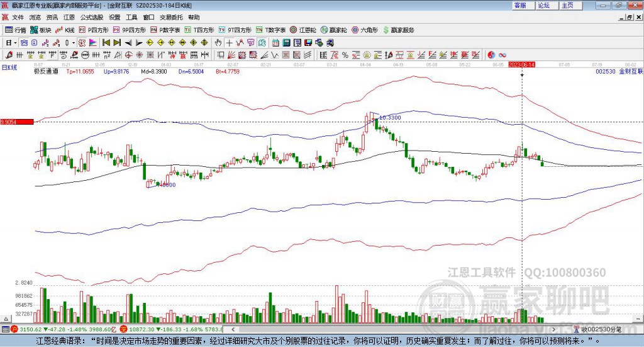Open the calculator icon
This screenshot has height=347, width=644.
tap(286, 43)
